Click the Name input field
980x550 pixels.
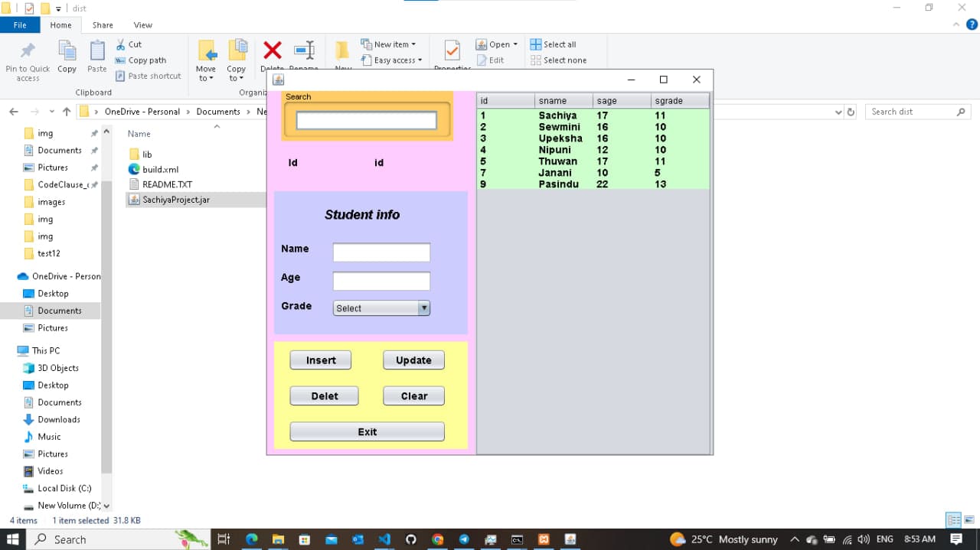[x=381, y=252]
